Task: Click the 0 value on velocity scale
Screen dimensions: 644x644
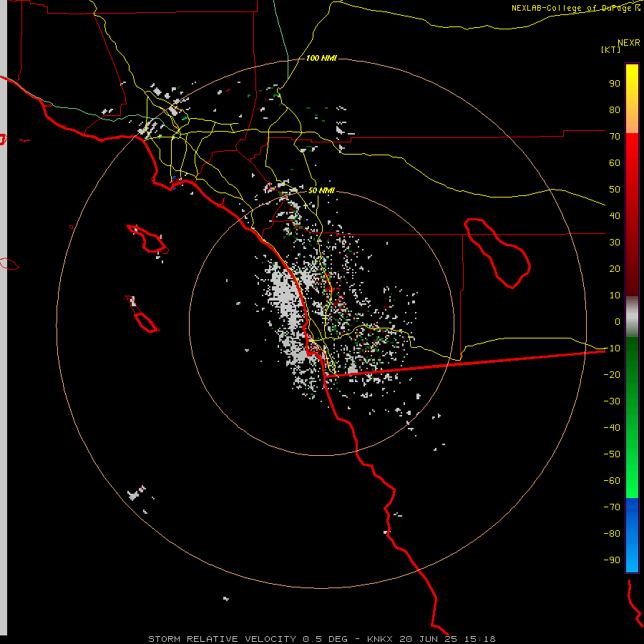Action: click(x=618, y=322)
